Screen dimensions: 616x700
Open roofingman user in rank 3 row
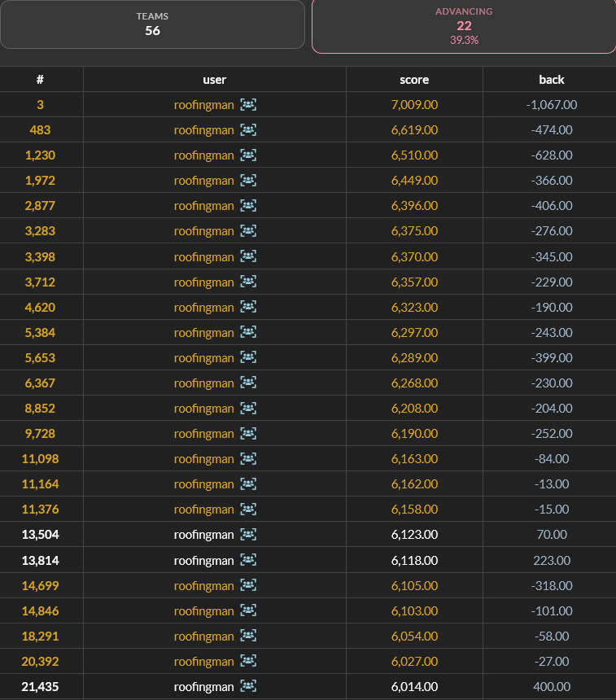(x=203, y=105)
